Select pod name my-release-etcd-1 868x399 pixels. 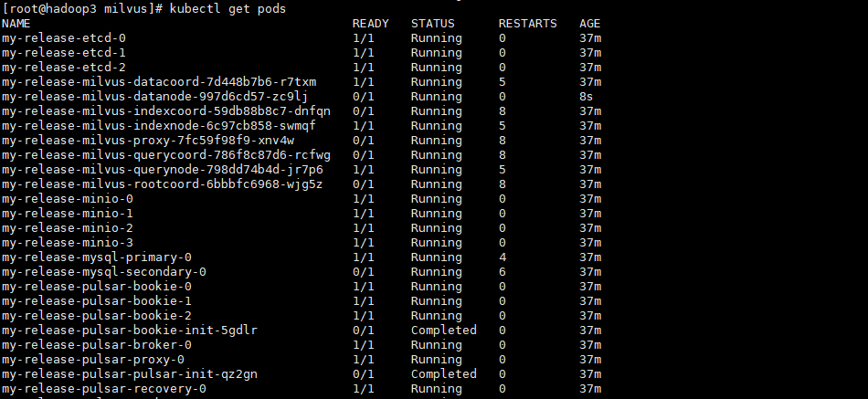64,53
